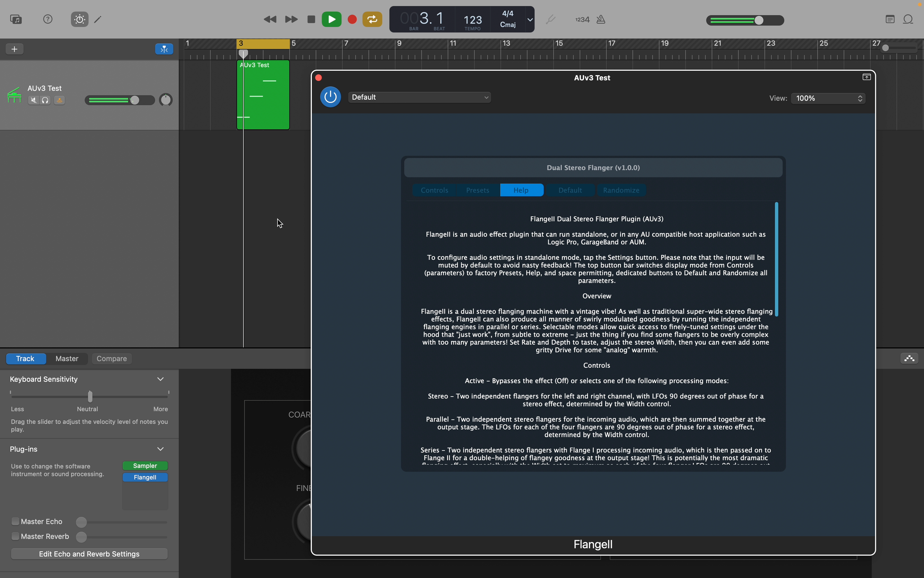Adjust the AUv3 Test track pan knob

(x=166, y=100)
